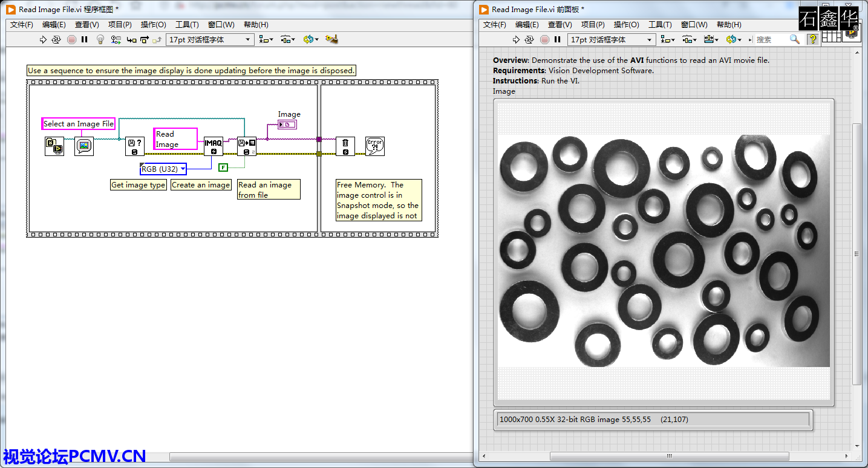Select the examples folder path node
This screenshot has width=868, height=468.
54,146
